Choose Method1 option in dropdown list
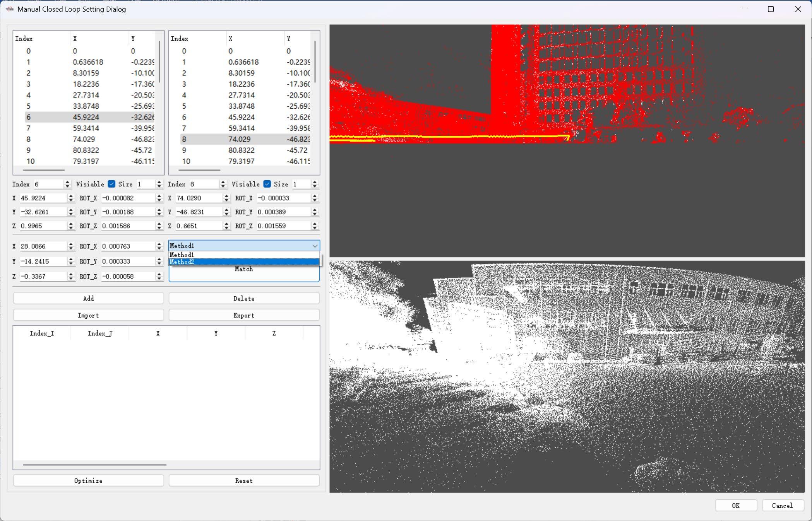This screenshot has width=812, height=521. [244, 255]
